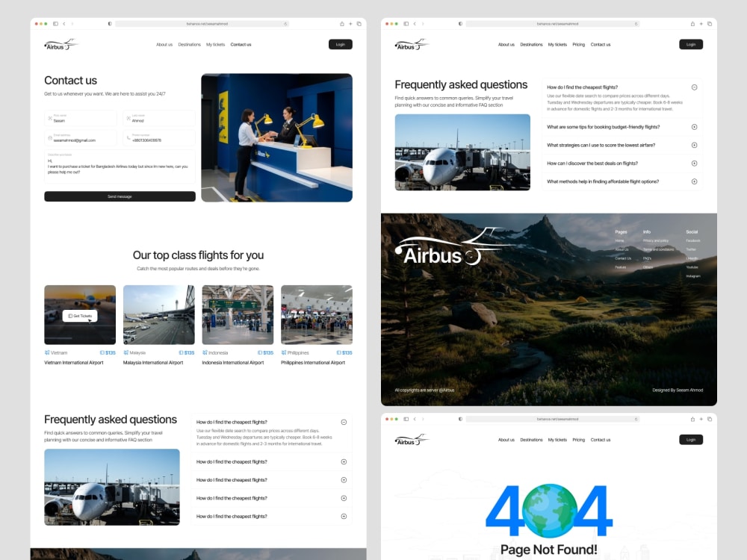Click the message text area in the contact form
This screenshot has height=560, width=747.
(x=120, y=167)
